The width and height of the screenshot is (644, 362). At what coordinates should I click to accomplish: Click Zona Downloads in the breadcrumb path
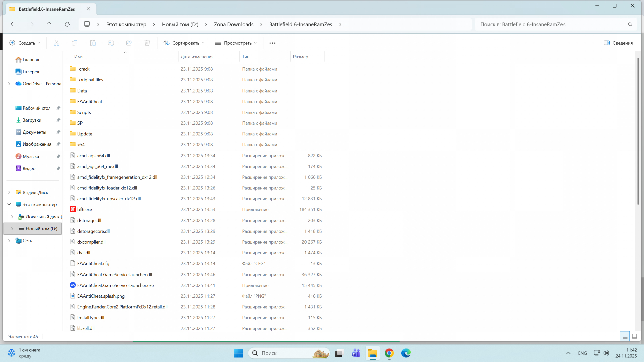click(233, 24)
